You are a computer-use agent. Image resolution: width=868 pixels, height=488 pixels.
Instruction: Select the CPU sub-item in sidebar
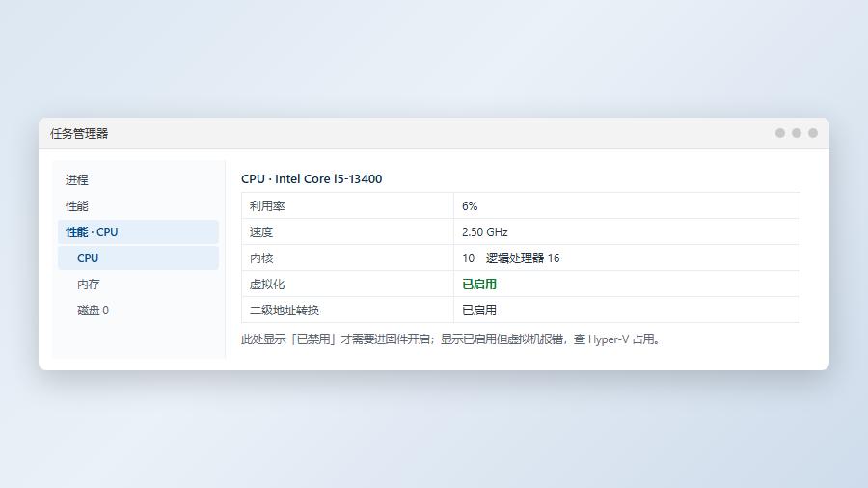138,258
